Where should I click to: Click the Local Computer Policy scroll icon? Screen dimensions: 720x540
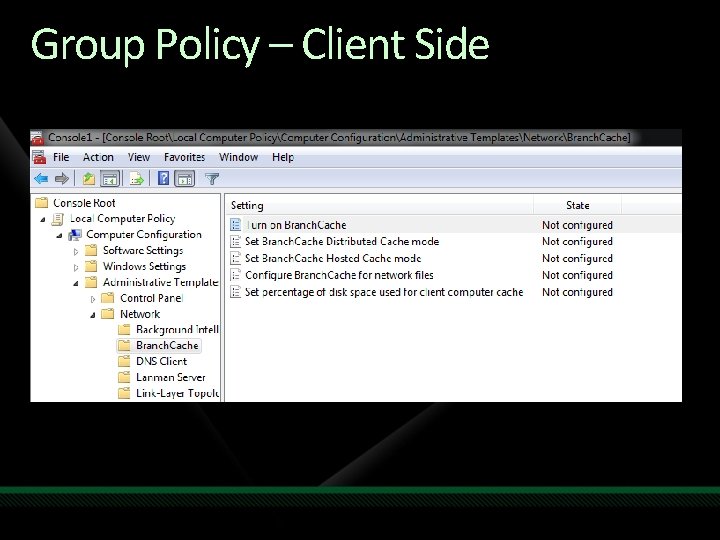pos(58,219)
